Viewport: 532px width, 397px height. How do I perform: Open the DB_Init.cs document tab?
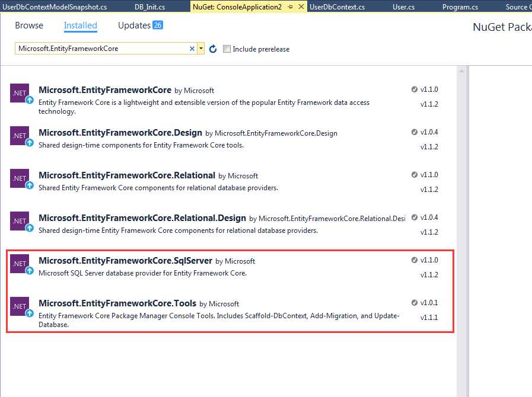pos(149,7)
